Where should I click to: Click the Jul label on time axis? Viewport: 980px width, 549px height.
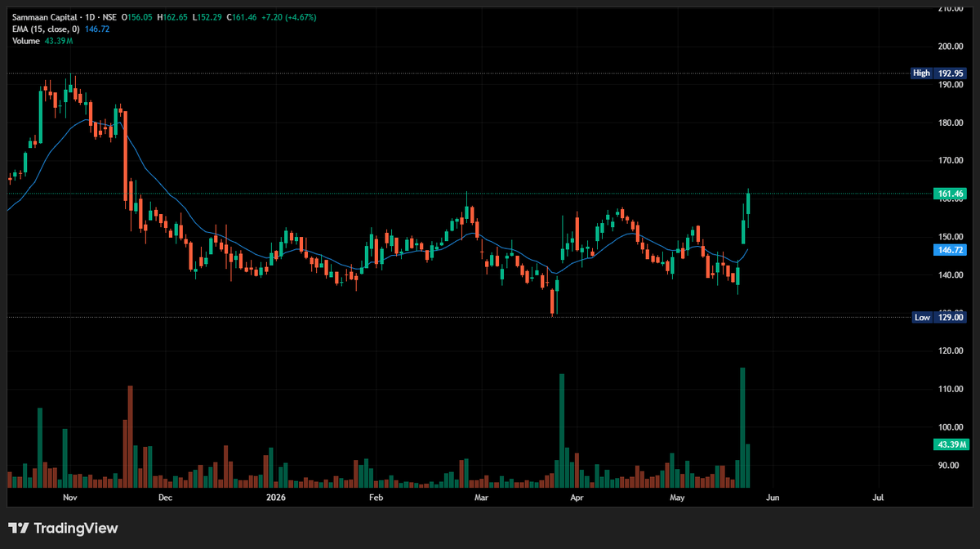(x=879, y=497)
